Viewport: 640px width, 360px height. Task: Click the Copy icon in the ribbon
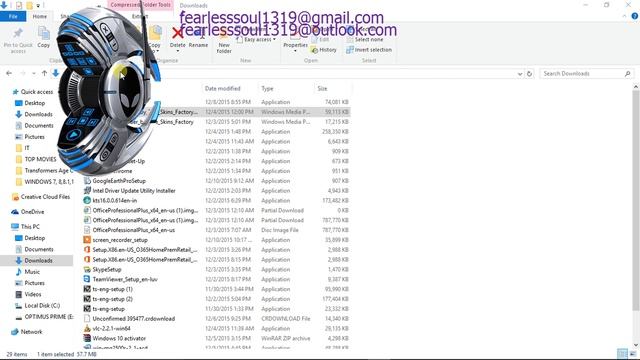pyautogui.click(x=44, y=33)
